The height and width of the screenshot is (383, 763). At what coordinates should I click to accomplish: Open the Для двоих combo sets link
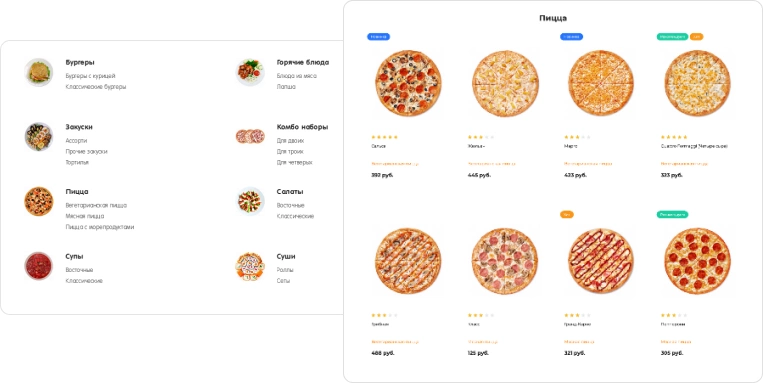tap(291, 141)
